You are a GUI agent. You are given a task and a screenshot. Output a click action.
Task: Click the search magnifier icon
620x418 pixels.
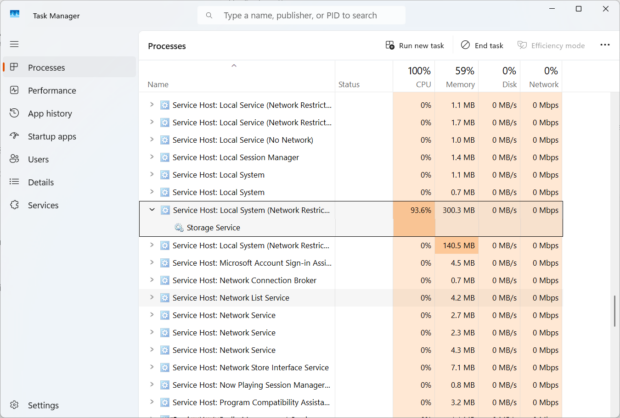coord(209,15)
